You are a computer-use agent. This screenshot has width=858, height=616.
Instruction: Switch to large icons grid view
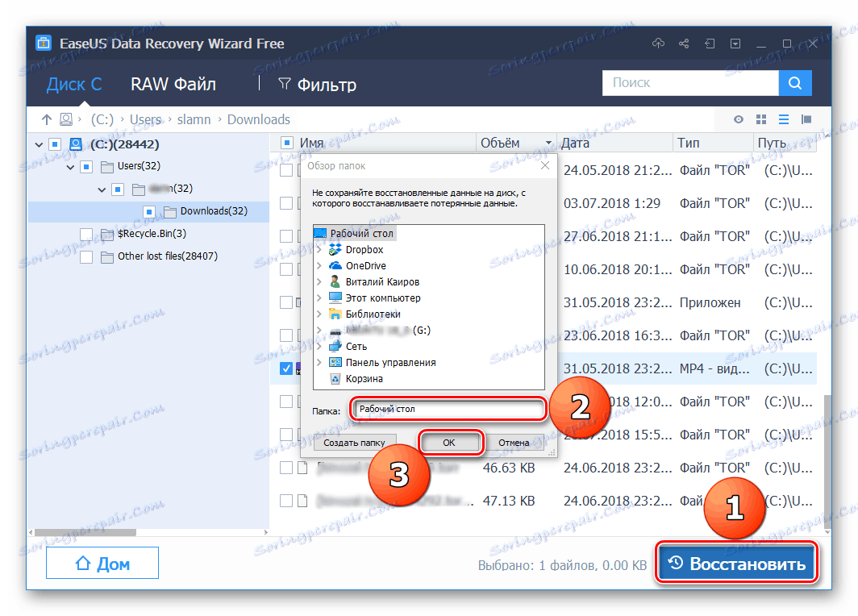(761, 119)
